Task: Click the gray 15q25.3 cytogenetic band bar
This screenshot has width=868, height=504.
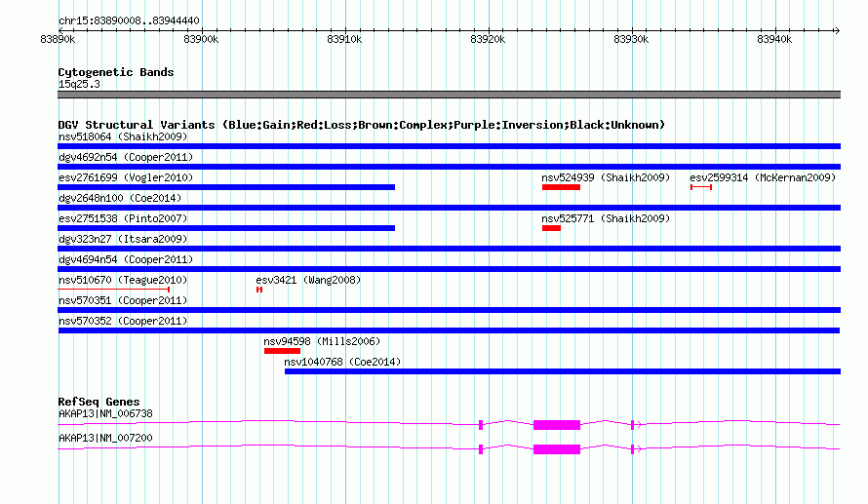Action: click(449, 95)
